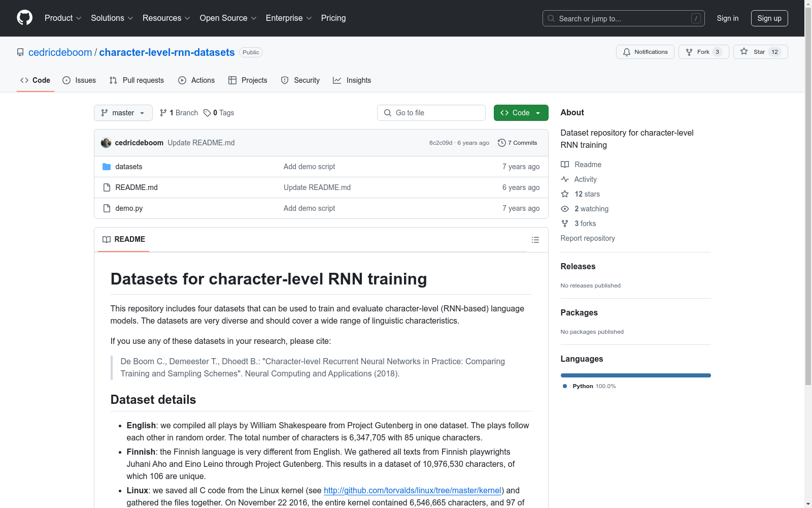Click the Notifications button

point(645,52)
